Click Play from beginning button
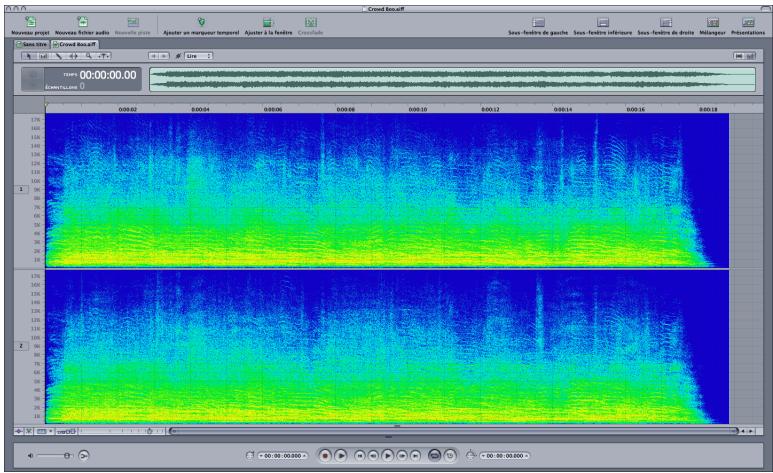Viewport: 773px width, 473px height. [x=341, y=456]
